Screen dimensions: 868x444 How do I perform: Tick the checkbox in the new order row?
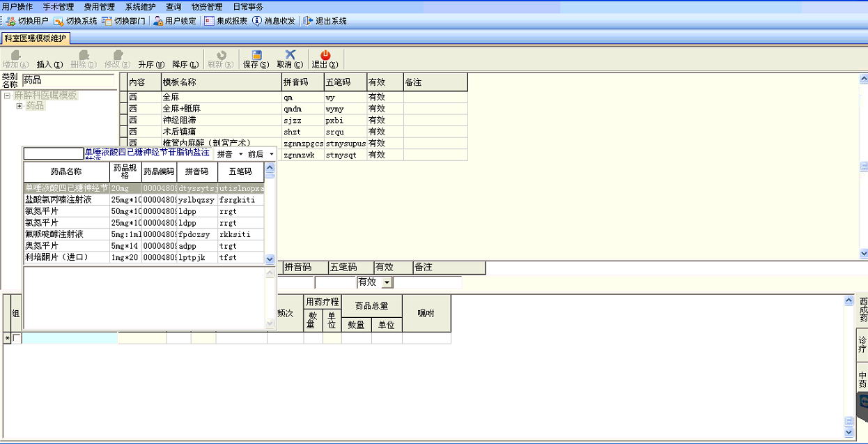pyautogui.click(x=17, y=338)
